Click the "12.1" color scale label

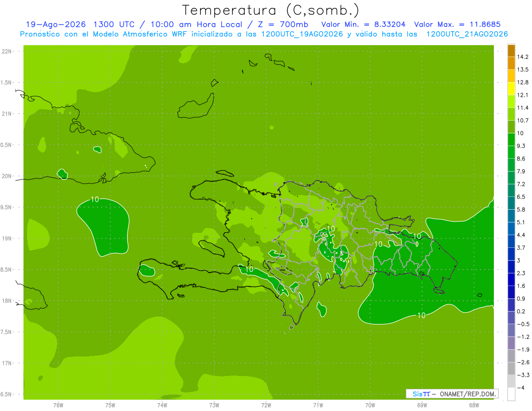pos(523,95)
